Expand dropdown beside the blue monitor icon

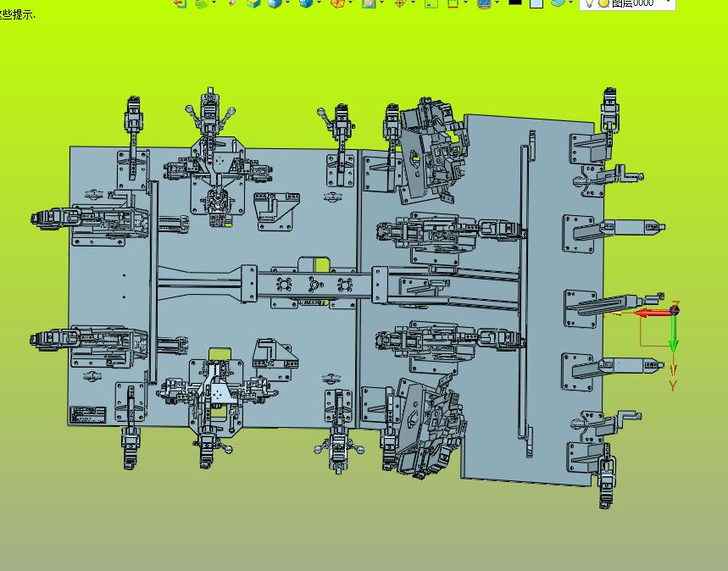click(x=497, y=3)
